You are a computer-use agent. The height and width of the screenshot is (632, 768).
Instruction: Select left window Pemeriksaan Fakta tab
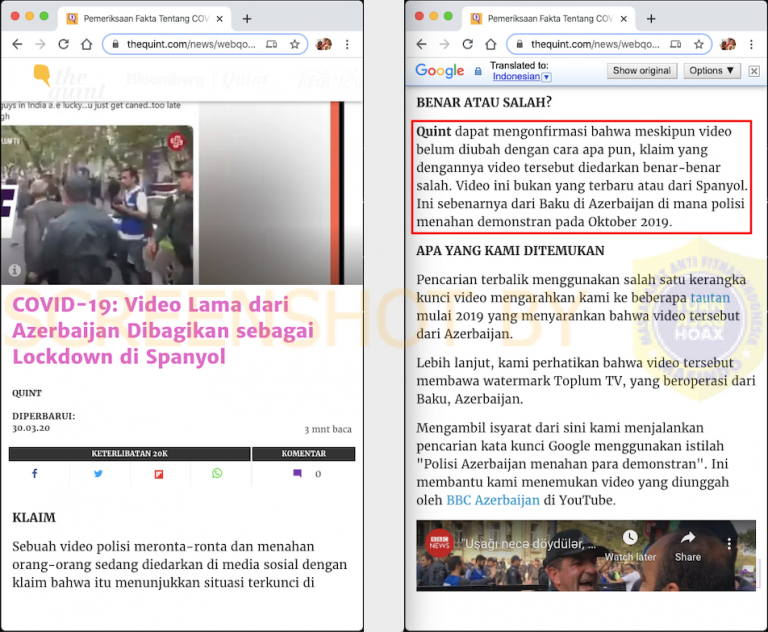[144, 19]
